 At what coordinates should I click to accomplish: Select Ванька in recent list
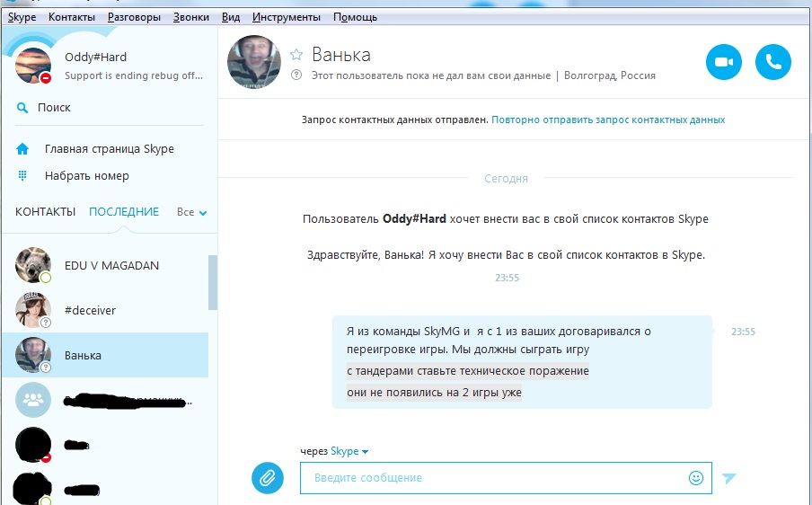[105, 355]
